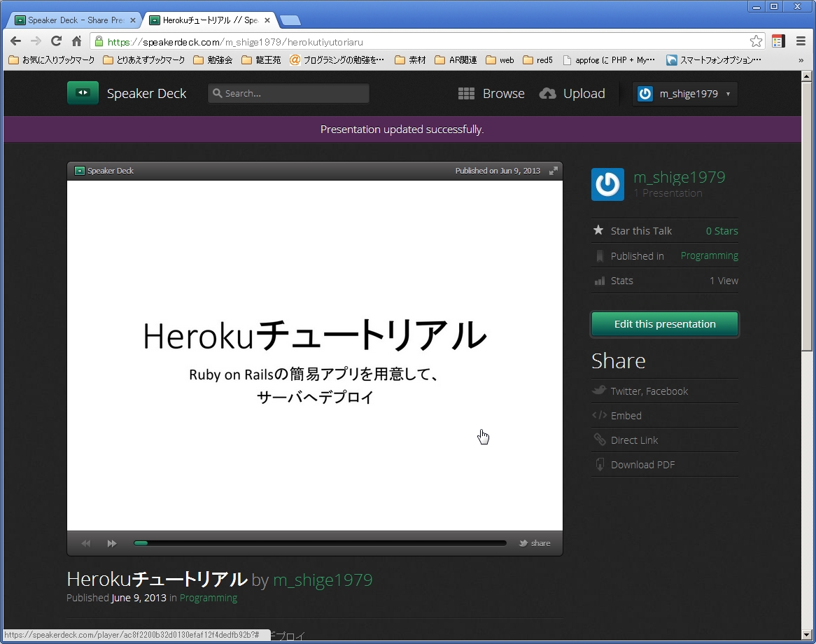
Task: Open とりあえずブックマーク bookmark folder
Action: click(x=144, y=60)
